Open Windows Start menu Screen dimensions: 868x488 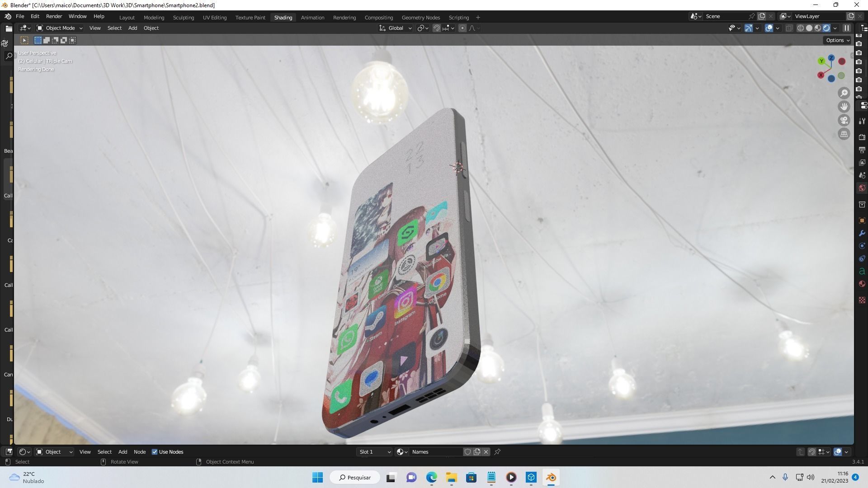317,477
